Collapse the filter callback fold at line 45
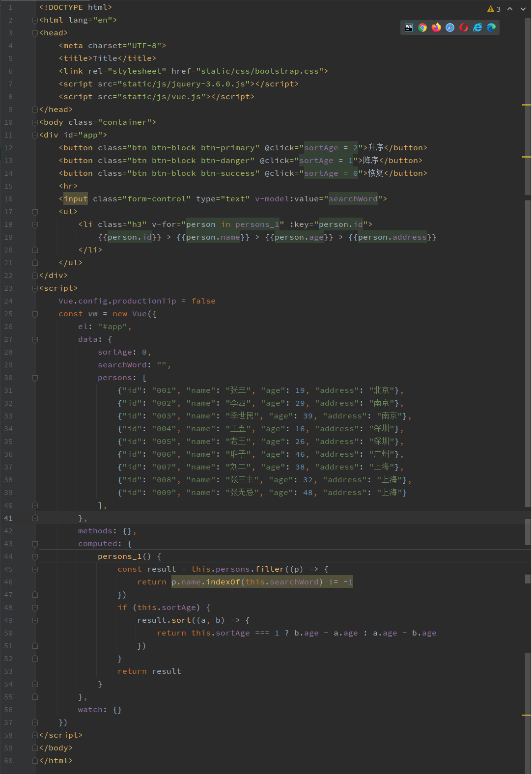Screen dimensions: 532x774 pos(35,569)
